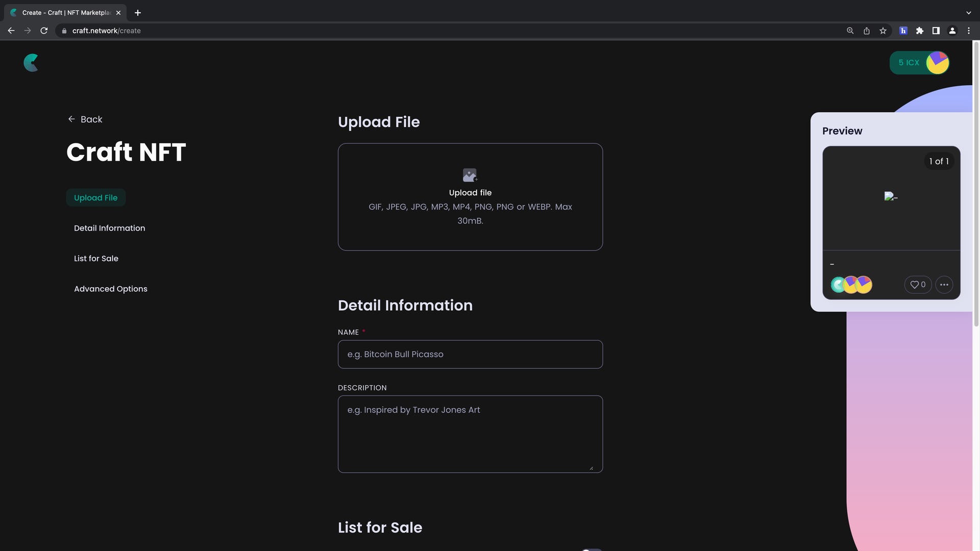Open the Hypothesis extension icon
Screen dimensions: 980x551
[x=903, y=31]
